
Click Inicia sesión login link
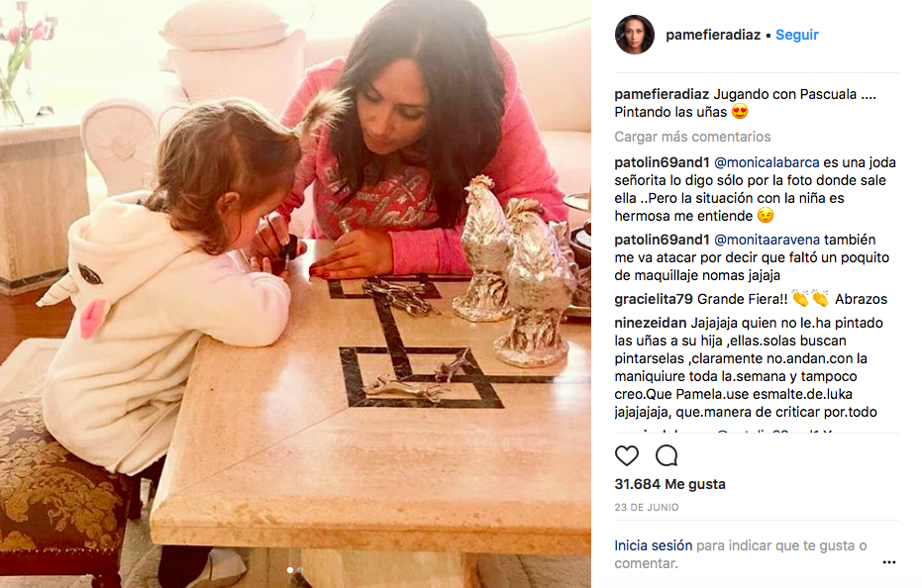[654, 545]
